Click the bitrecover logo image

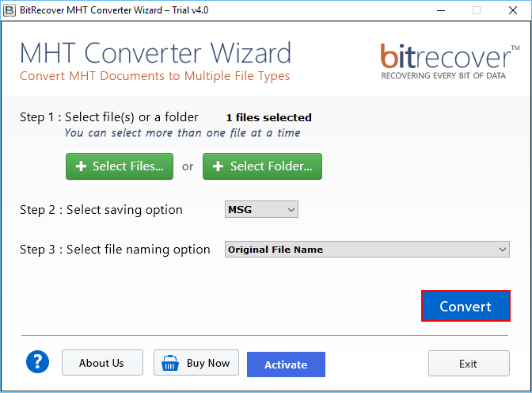[450, 62]
